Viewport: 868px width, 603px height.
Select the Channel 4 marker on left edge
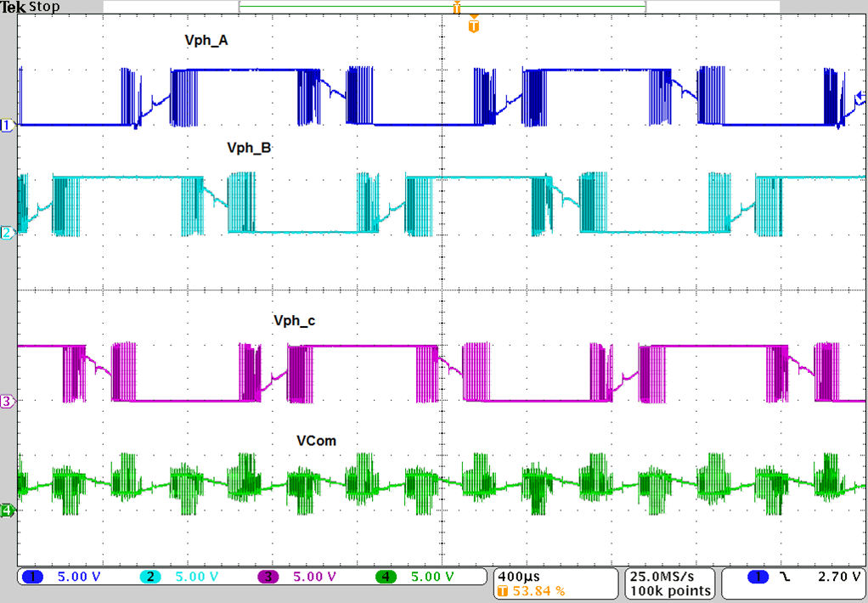[x=7, y=510]
